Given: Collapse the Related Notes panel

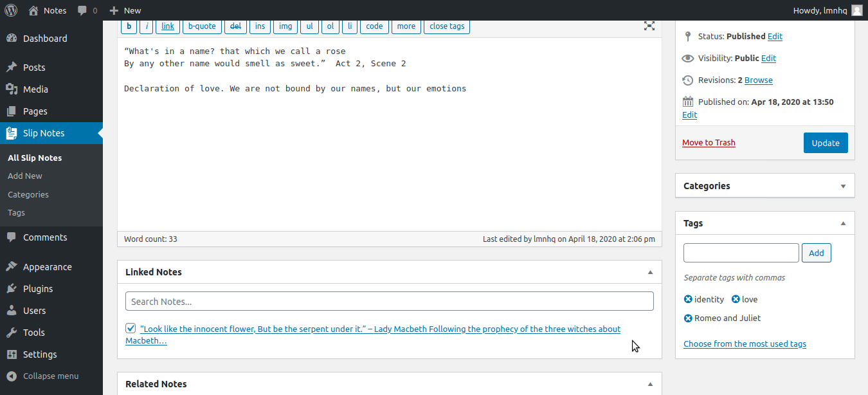Looking at the screenshot, I should coord(650,384).
